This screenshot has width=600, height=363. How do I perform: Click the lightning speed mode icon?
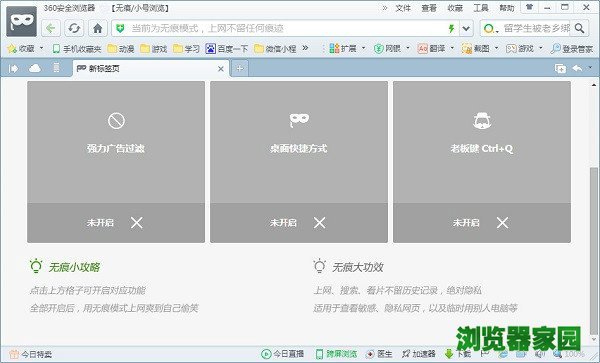click(x=451, y=28)
